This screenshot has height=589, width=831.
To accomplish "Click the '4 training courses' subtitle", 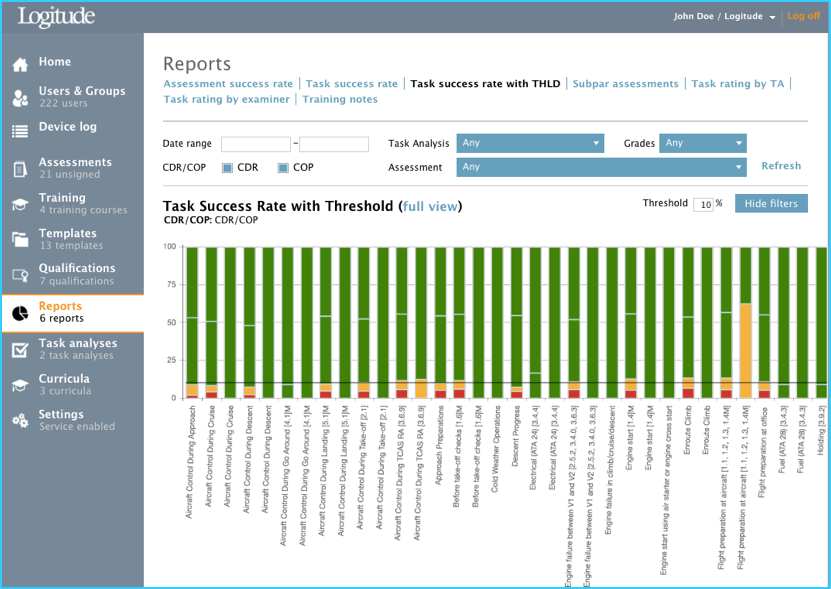I will click(x=83, y=210).
